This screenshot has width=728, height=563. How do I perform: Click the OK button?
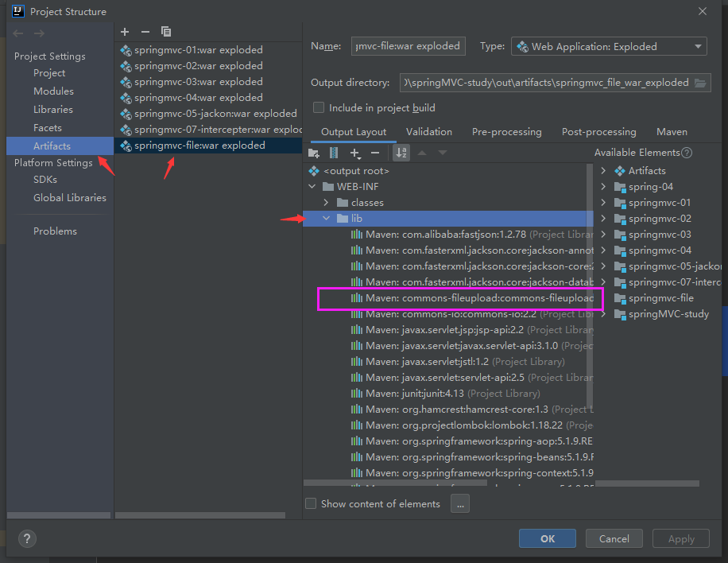(x=548, y=539)
